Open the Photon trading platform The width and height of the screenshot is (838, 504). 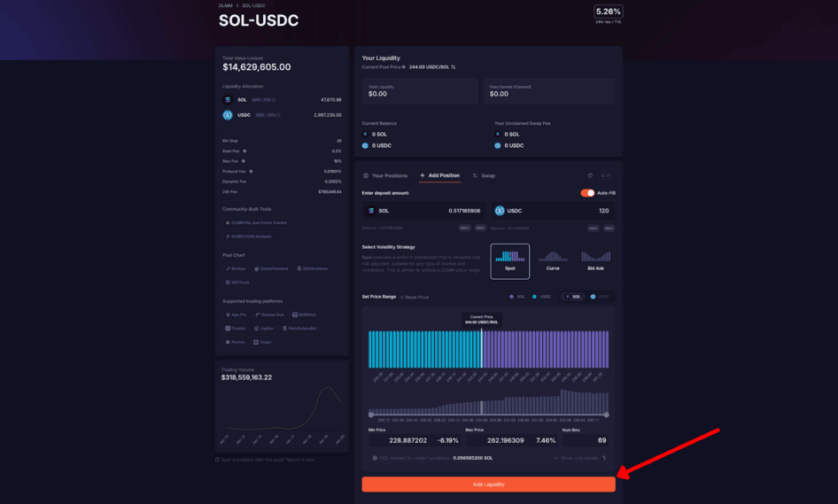(x=235, y=342)
